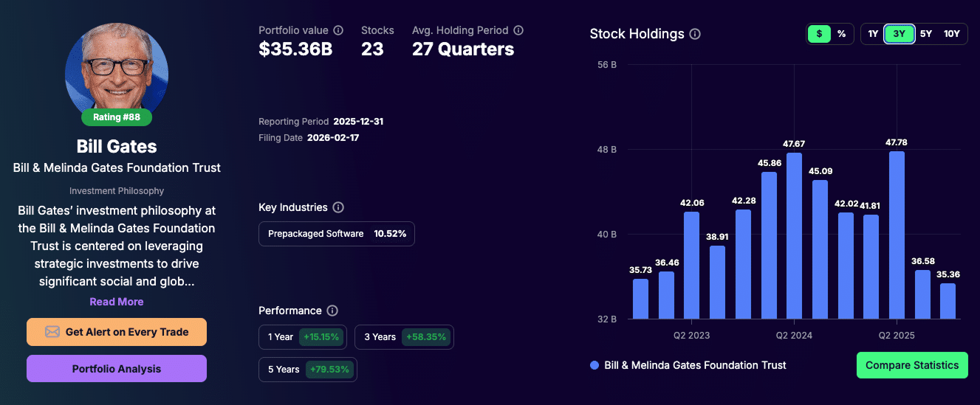
Task: Click the reporting period date 2025-12-31
Action: 358,121
